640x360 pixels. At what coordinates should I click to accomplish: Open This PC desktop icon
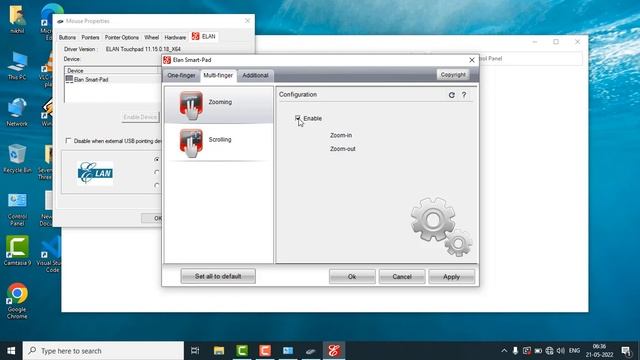coord(17,65)
